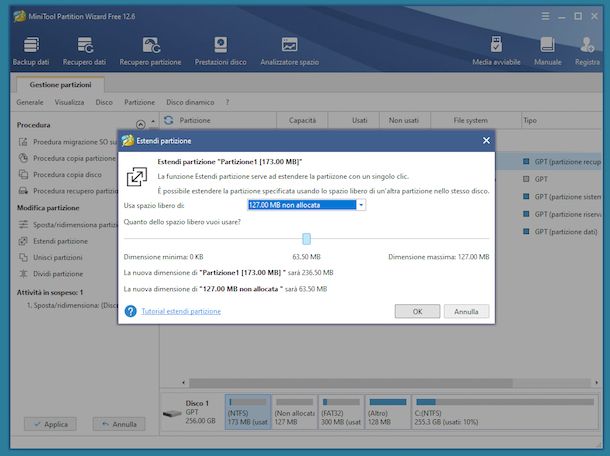The image size is (610, 456).
Task: Select the (FAT32) 300 MB partition block
Action: [341, 412]
